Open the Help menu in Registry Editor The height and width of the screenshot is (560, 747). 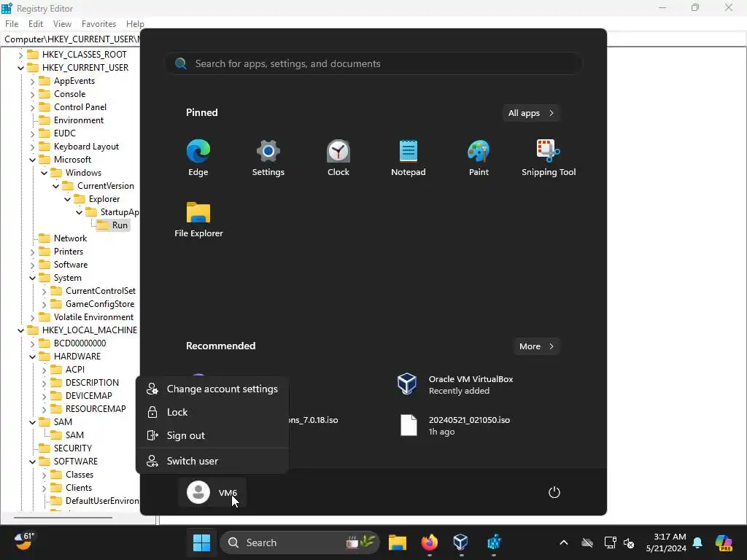(x=135, y=24)
